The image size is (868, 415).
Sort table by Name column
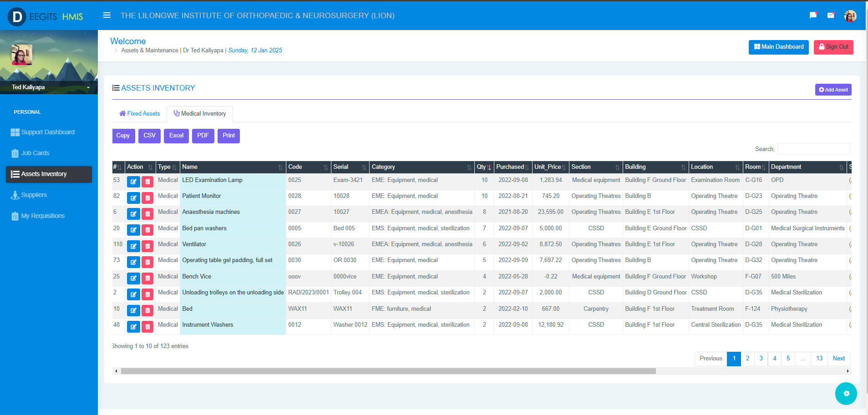[232, 167]
